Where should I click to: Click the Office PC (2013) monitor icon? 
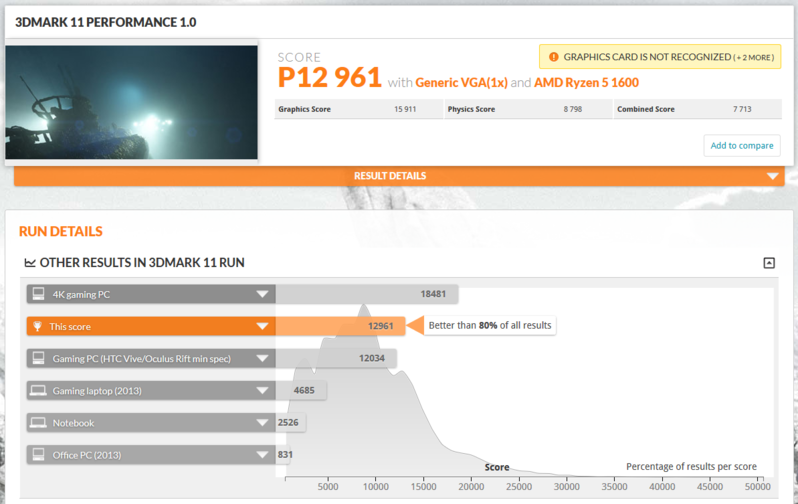(x=39, y=455)
